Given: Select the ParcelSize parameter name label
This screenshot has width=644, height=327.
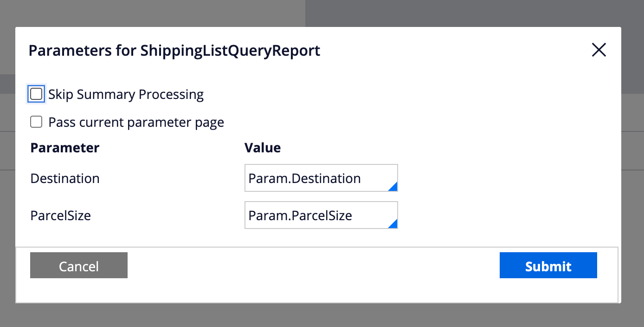Looking at the screenshot, I should (x=61, y=216).
